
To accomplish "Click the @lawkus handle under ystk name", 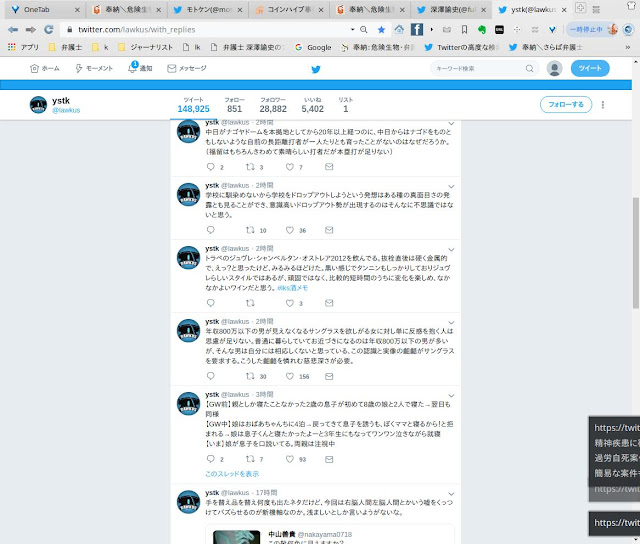I will (66, 110).
